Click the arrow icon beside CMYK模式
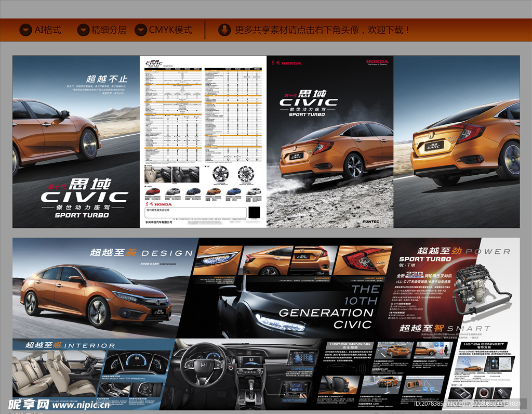 [141, 30]
